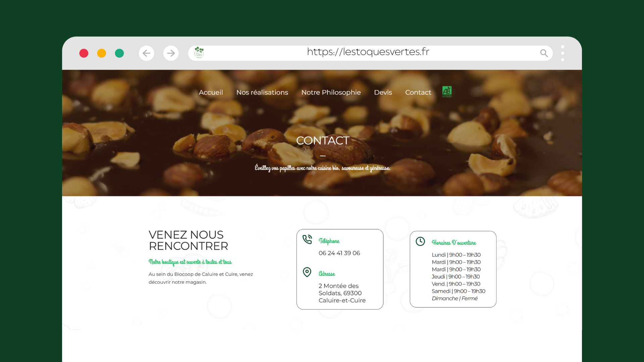Click the site favicon in address bar
Viewport: 644px width, 362px height.
click(x=199, y=53)
